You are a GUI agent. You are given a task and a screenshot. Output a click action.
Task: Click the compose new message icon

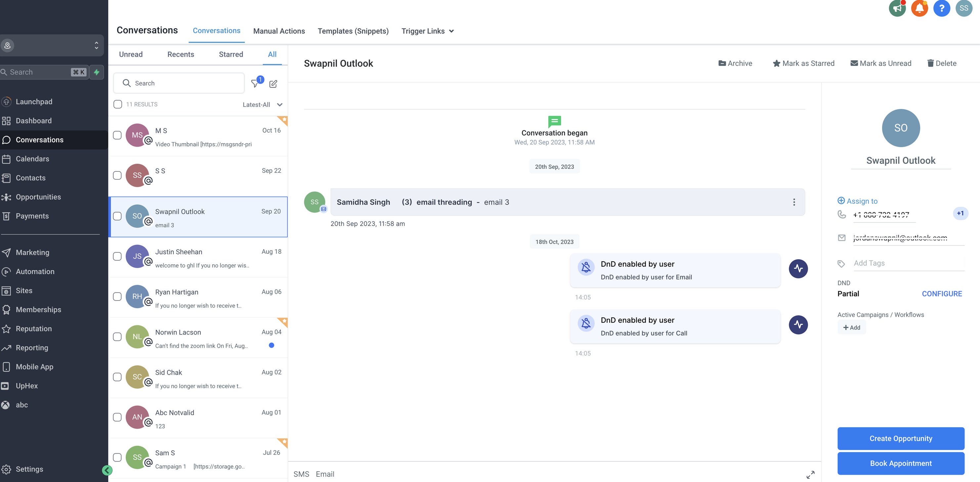click(x=273, y=84)
